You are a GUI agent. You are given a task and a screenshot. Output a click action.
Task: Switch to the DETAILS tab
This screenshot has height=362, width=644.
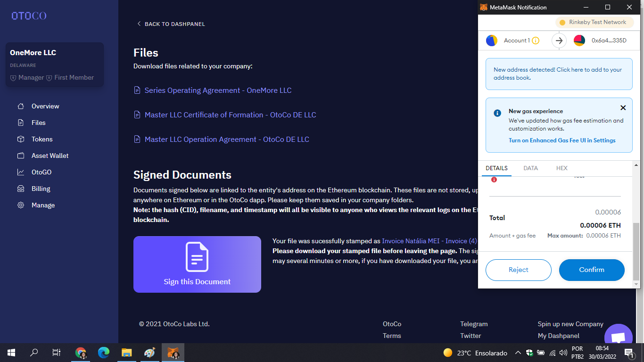[496, 168]
